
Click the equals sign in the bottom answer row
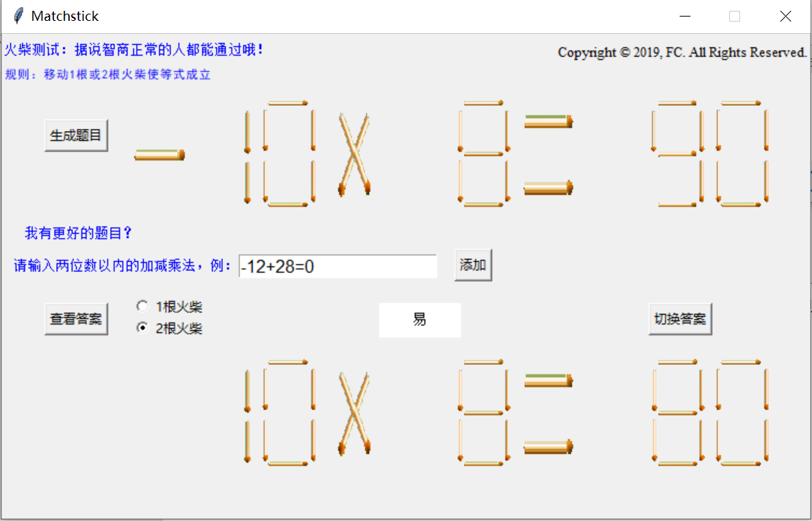(549, 414)
